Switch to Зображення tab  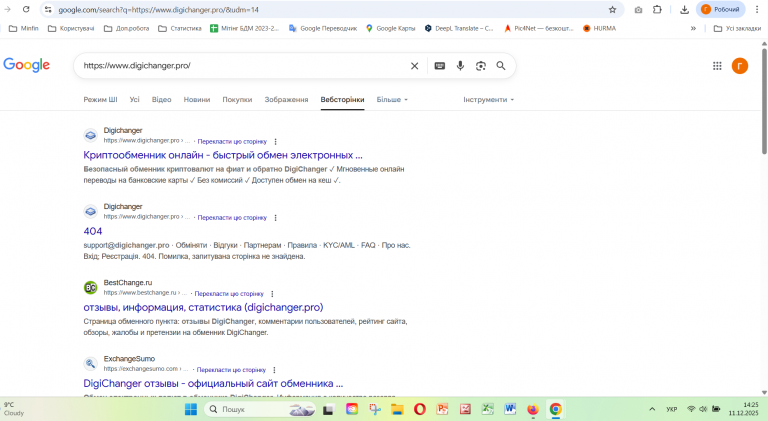[287, 99]
